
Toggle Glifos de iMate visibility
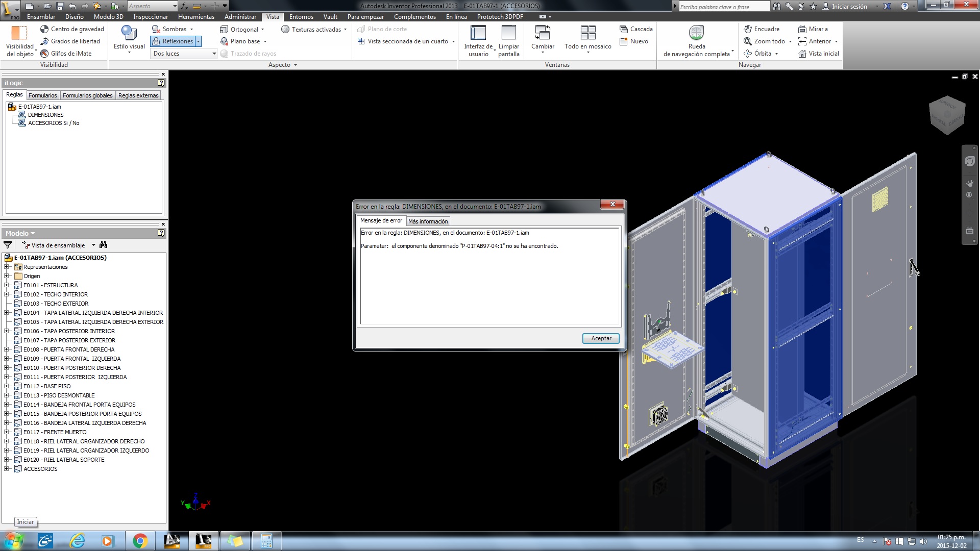pyautogui.click(x=45, y=54)
